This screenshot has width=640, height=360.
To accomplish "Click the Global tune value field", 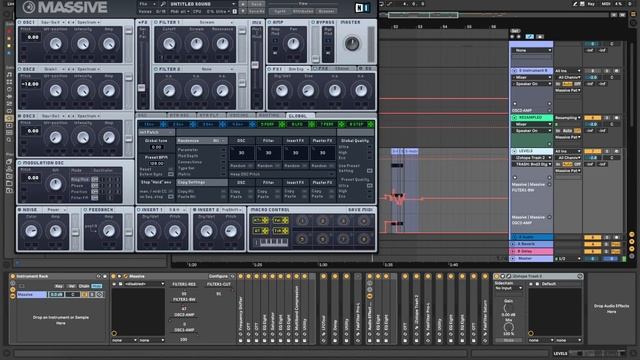I will tap(156, 147).
